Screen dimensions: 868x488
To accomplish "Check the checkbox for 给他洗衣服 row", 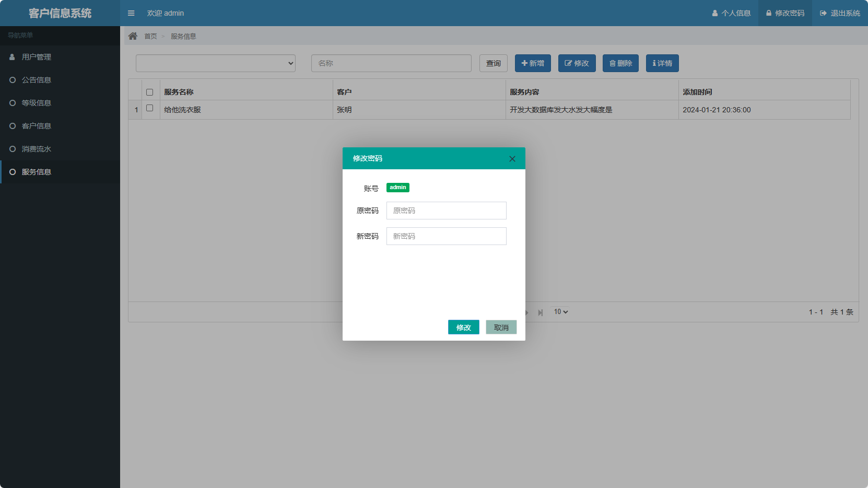I will [x=150, y=109].
